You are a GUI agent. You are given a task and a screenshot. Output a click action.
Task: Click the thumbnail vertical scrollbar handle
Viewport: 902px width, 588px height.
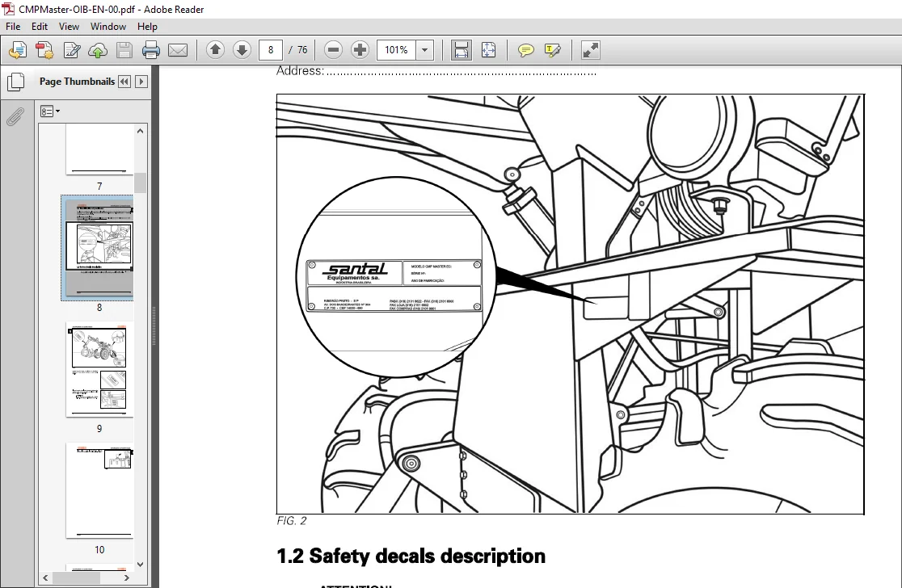(x=141, y=183)
